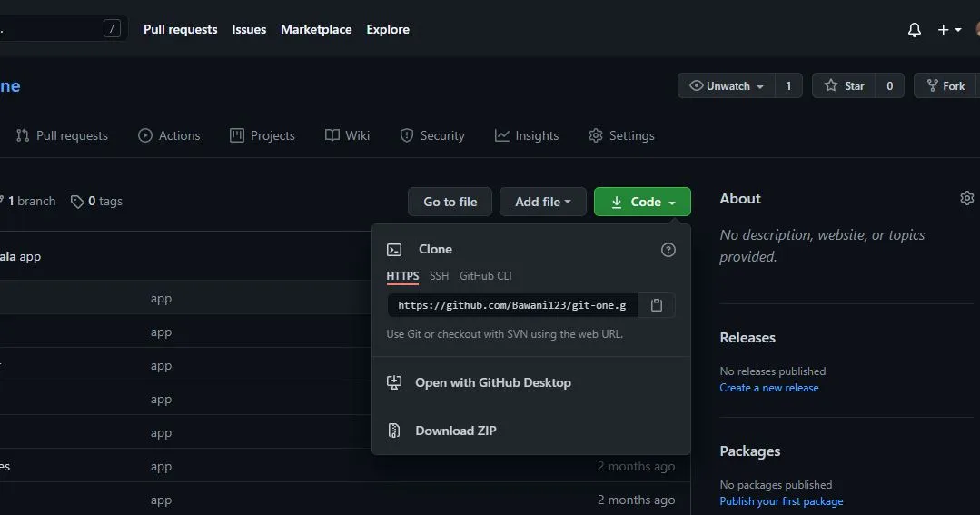Click the Wiki book icon
Viewport: 980px width, 515px height.
click(x=332, y=135)
